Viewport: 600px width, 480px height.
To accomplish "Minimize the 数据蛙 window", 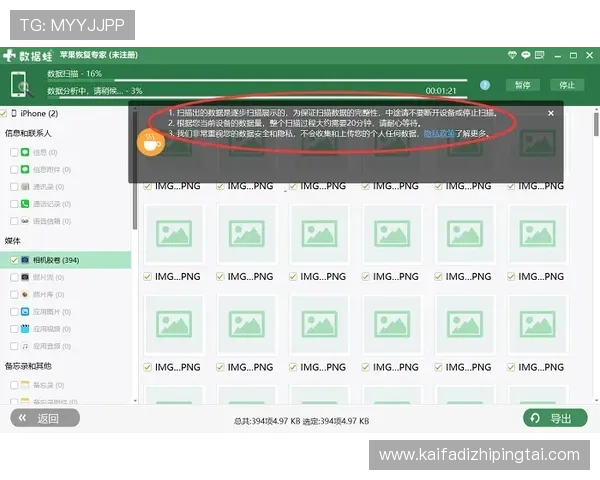I will pos(558,56).
